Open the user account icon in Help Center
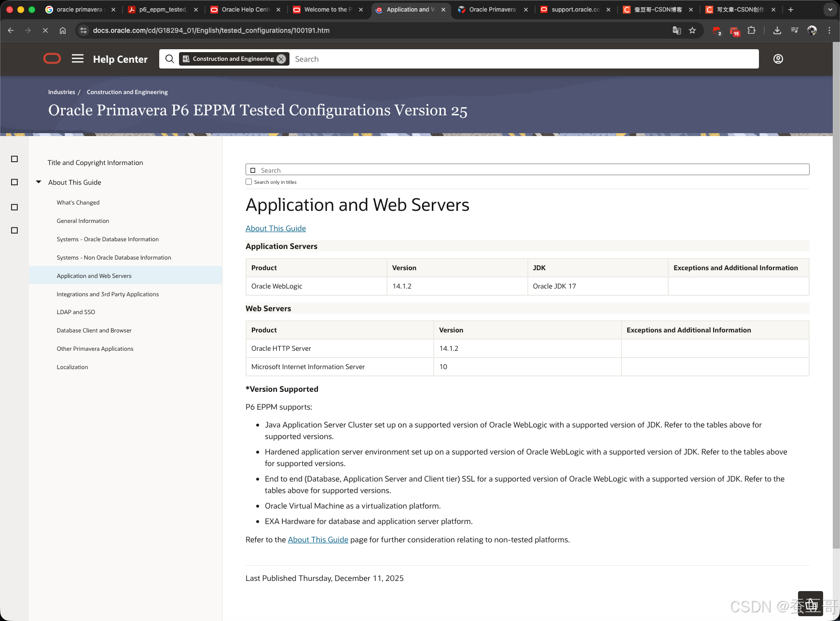The width and height of the screenshot is (840, 621). point(778,59)
